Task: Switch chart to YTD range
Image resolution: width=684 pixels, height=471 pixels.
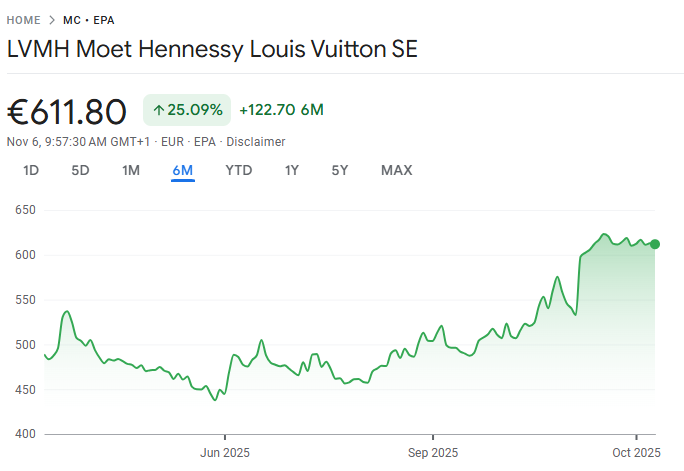Action: (239, 170)
